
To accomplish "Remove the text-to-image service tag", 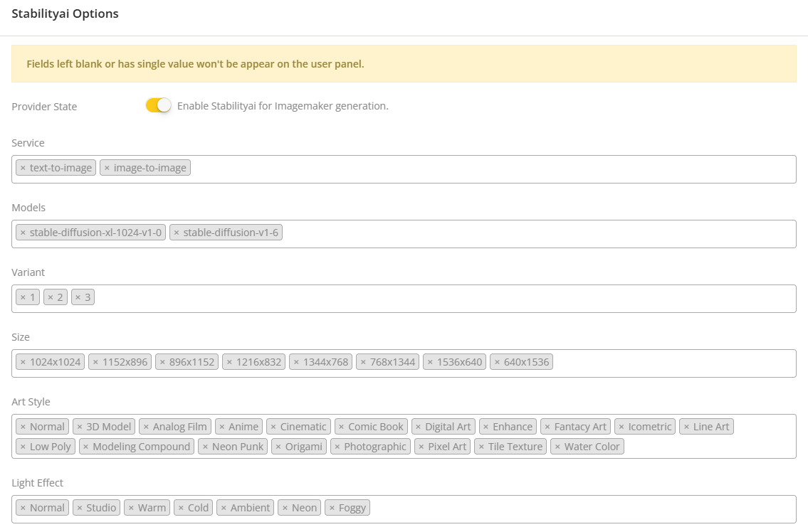I will coord(23,168).
